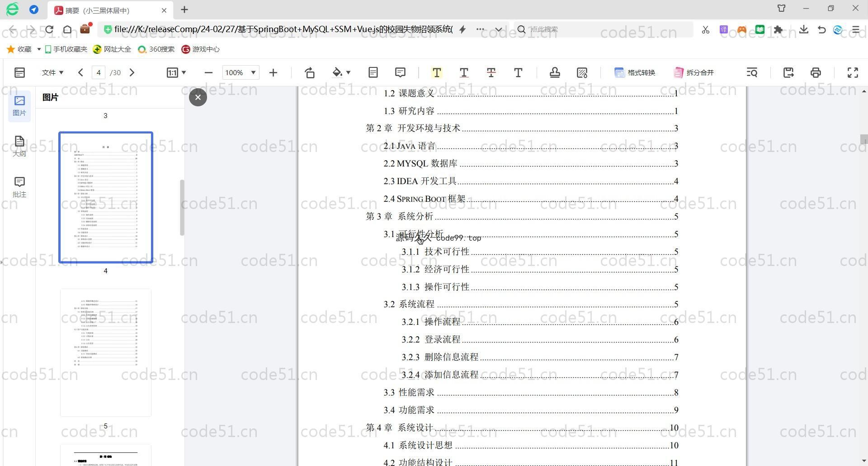
Task: Click the scissors screenshot tool icon
Action: pos(705,29)
